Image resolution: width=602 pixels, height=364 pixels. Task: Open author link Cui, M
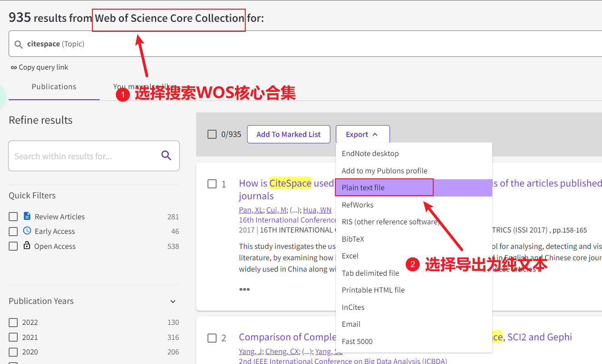point(276,210)
